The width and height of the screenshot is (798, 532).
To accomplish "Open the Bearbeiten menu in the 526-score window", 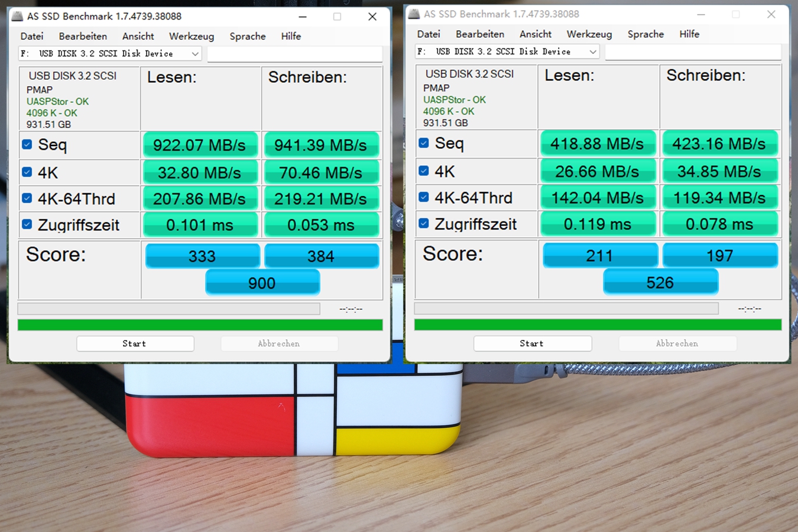I will click(x=480, y=34).
